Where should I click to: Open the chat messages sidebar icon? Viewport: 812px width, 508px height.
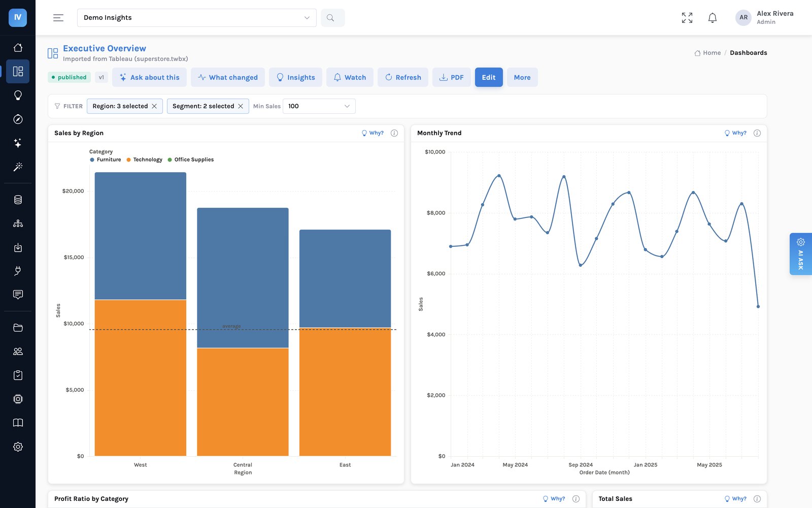coord(18,295)
